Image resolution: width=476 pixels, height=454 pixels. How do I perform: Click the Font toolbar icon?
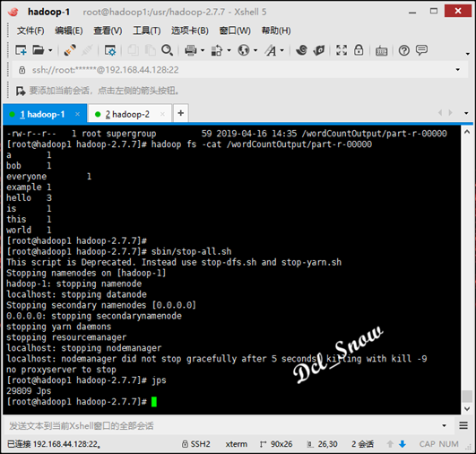(x=271, y=50)
